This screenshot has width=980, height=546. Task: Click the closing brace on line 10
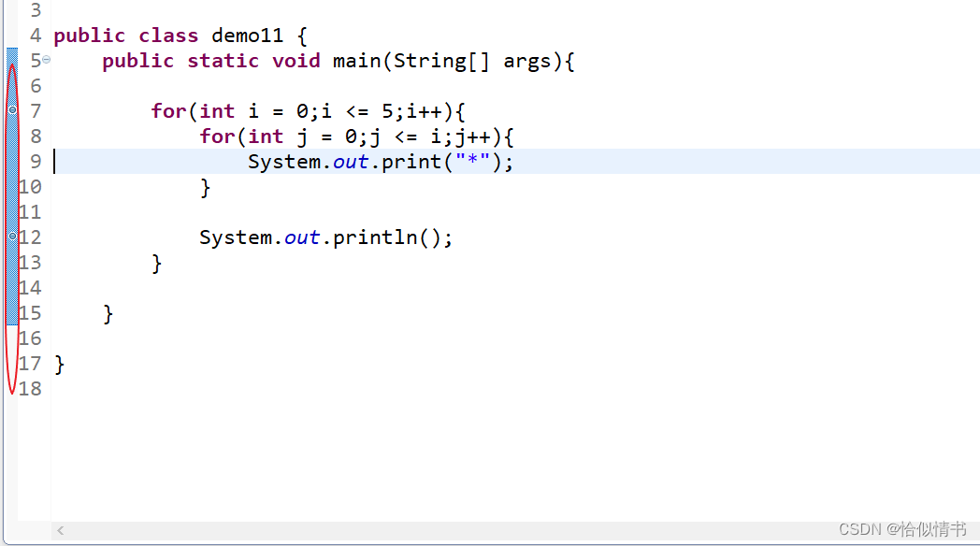tap(205, 188)
